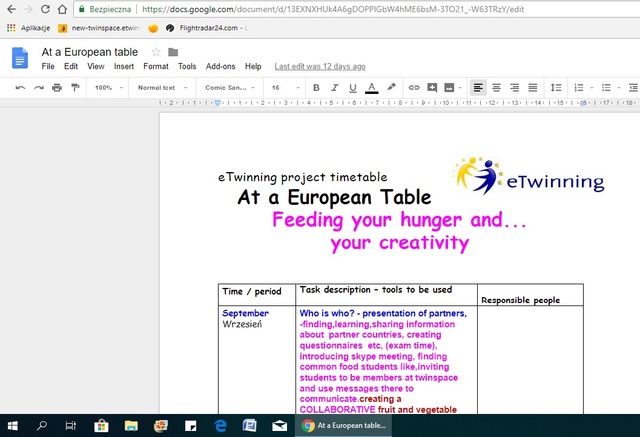The height and width of the screenshot is (437, 640).
Task: Click the Google Docs home icon
Action: tap(20, 58)
